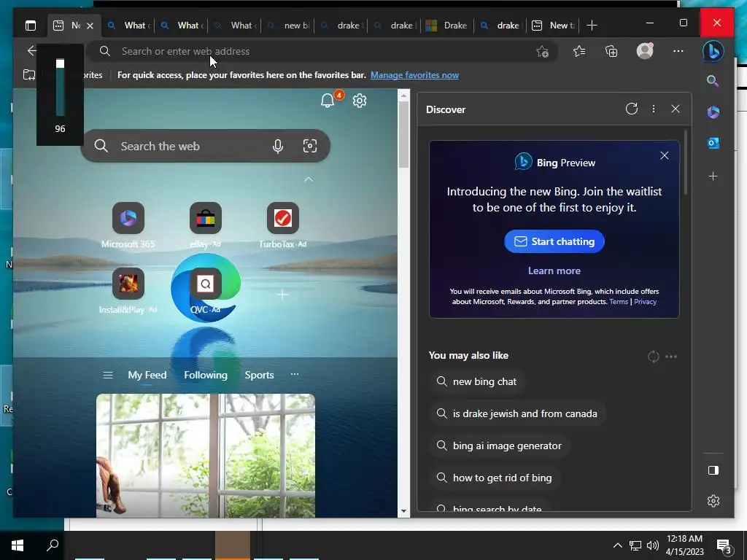The width and height of the screenshot is (747, 560).
Task: Open Discover panel more options
Action: tap(654, 109)
